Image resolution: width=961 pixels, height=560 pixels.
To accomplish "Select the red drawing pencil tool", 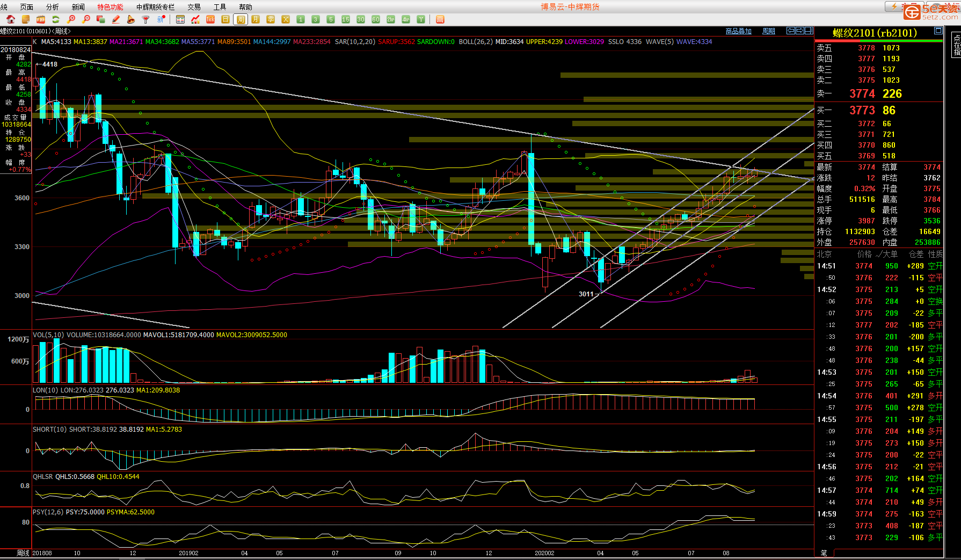I will (115, 19).
